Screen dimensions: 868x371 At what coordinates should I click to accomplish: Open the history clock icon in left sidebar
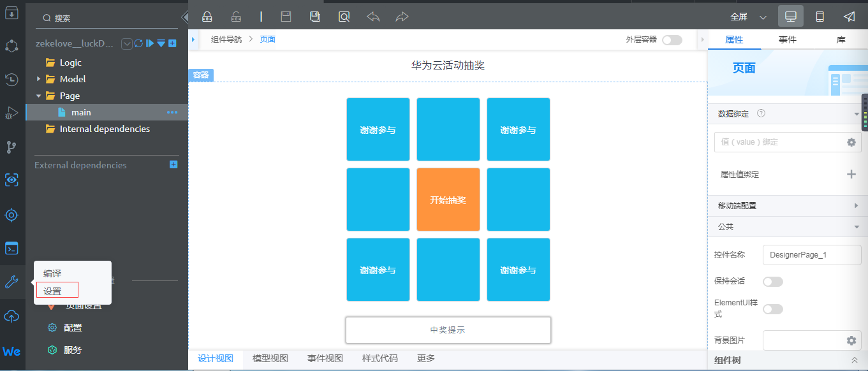point(11,80)
